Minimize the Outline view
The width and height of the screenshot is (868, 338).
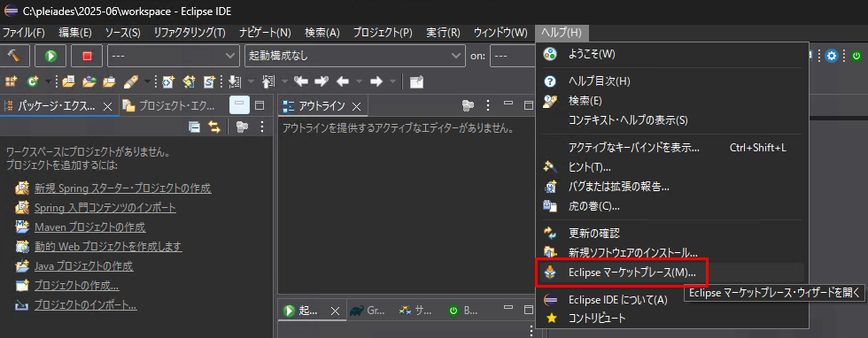tap(508, 104)
